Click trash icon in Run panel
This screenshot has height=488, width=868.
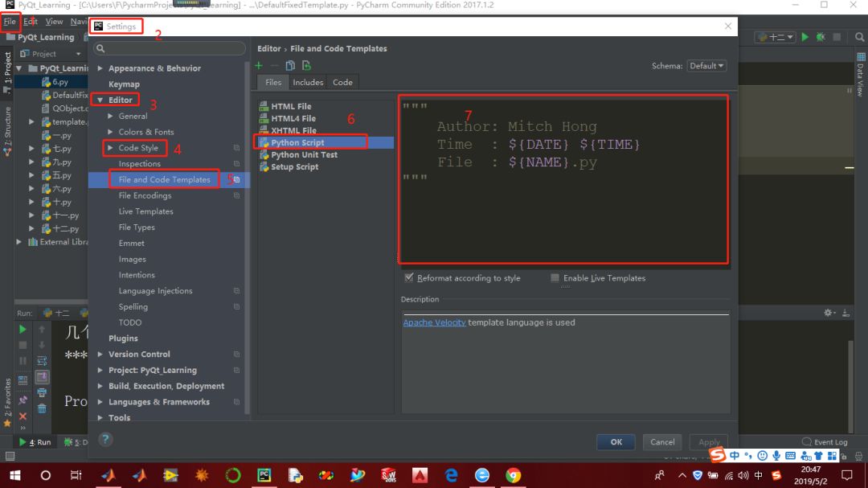[x=42, y=408]
